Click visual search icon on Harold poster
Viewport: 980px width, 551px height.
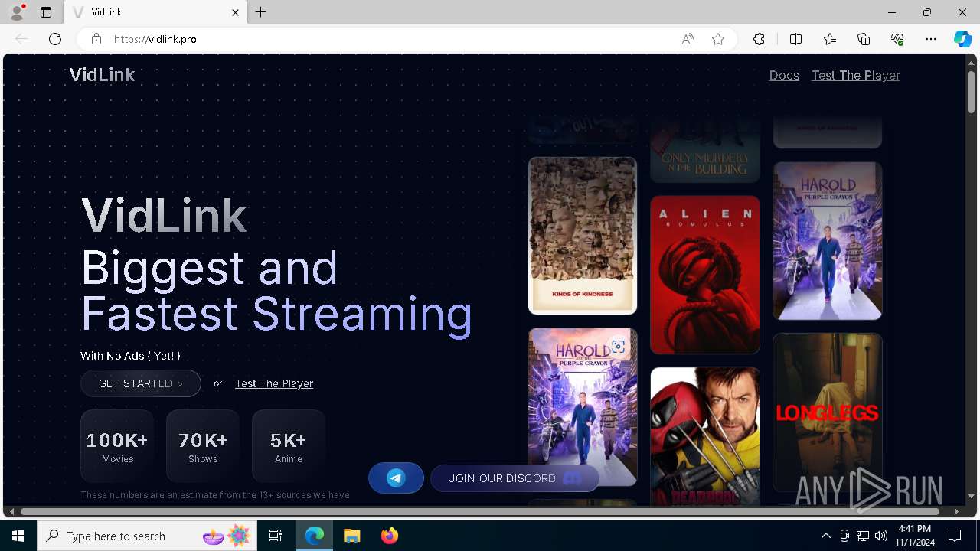coord(618,347)
